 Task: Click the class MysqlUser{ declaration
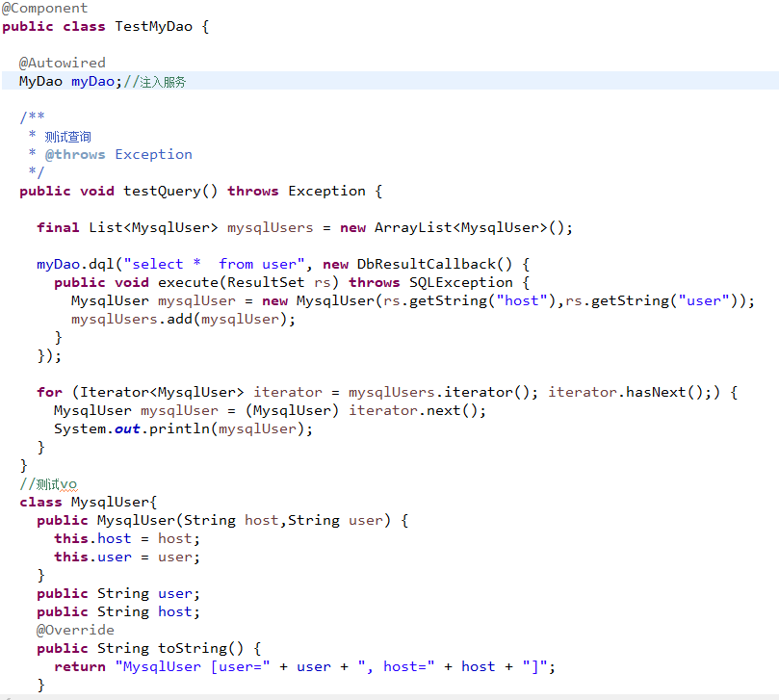point(88,503)
